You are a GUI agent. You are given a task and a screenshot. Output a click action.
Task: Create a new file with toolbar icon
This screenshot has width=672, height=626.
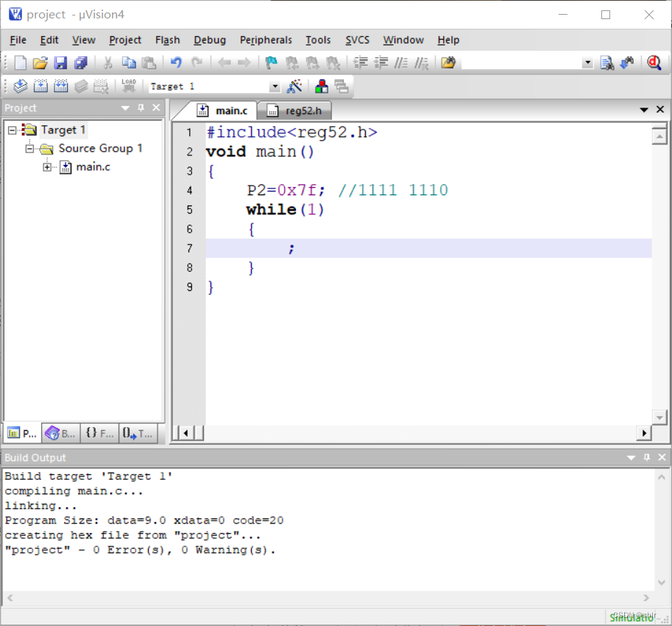click(x=20, y=63)
